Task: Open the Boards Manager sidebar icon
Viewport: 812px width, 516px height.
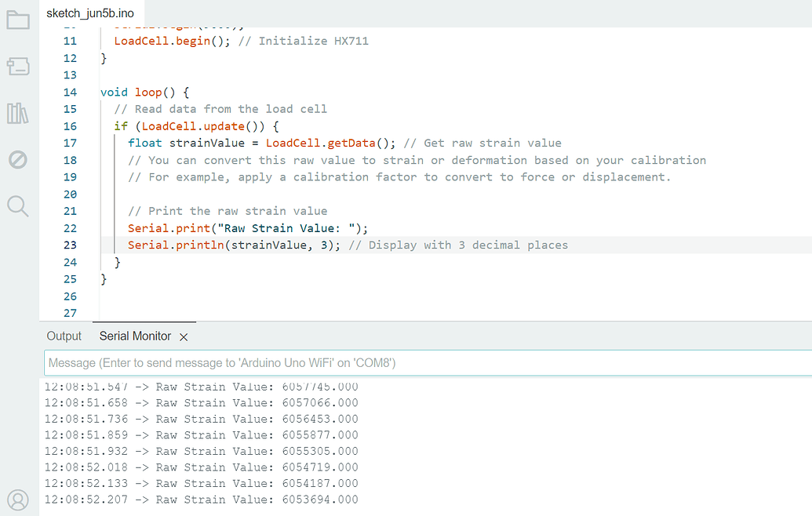Action: [x=17, y=67]
